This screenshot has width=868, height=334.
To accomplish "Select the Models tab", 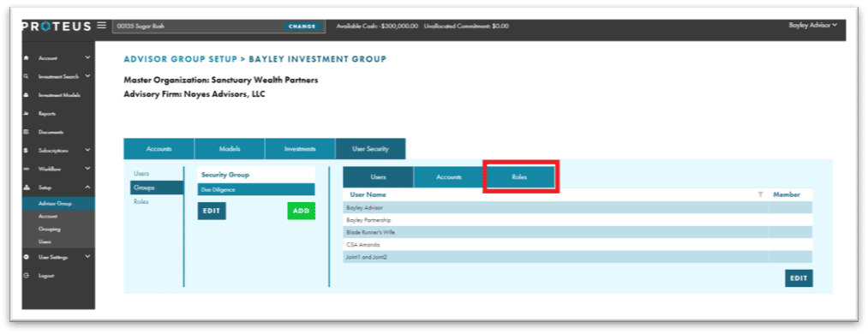I will tap(230, 149).
